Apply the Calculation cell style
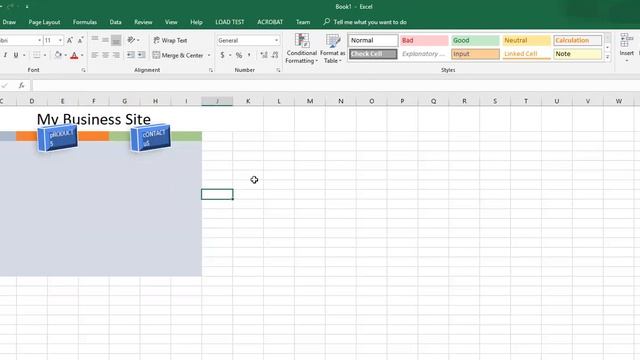 pos(578,40)
